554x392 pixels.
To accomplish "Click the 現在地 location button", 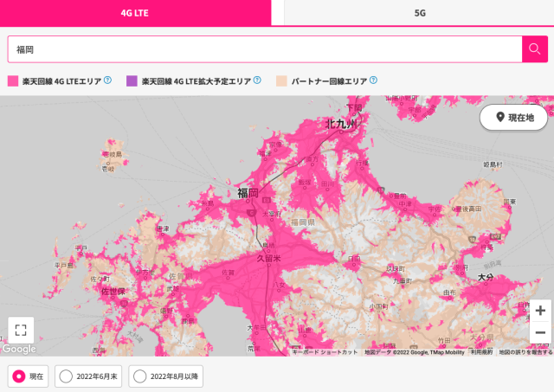I will point(513,117).
